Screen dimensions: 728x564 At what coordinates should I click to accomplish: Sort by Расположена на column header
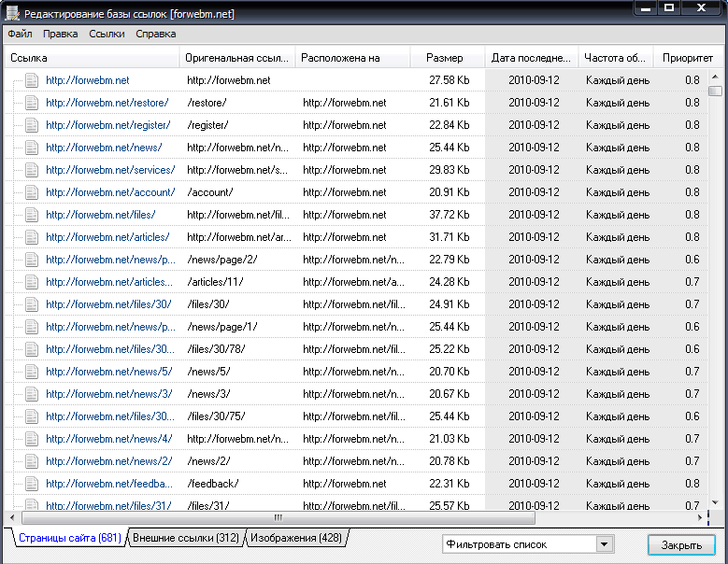(352, 58)
